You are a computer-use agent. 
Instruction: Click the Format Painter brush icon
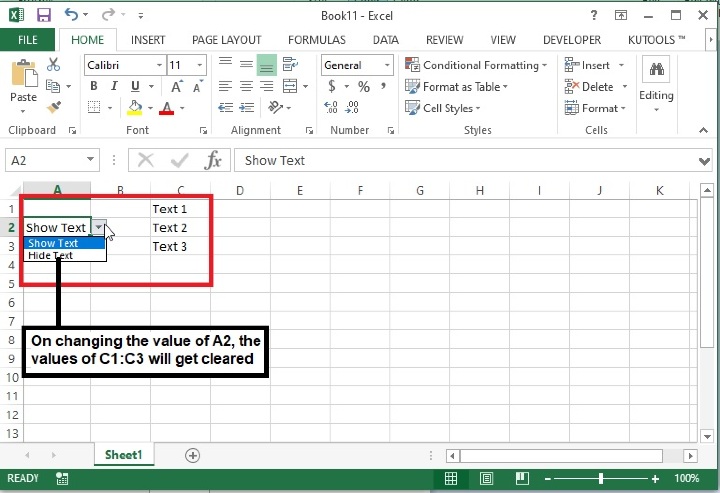[54, 107]
